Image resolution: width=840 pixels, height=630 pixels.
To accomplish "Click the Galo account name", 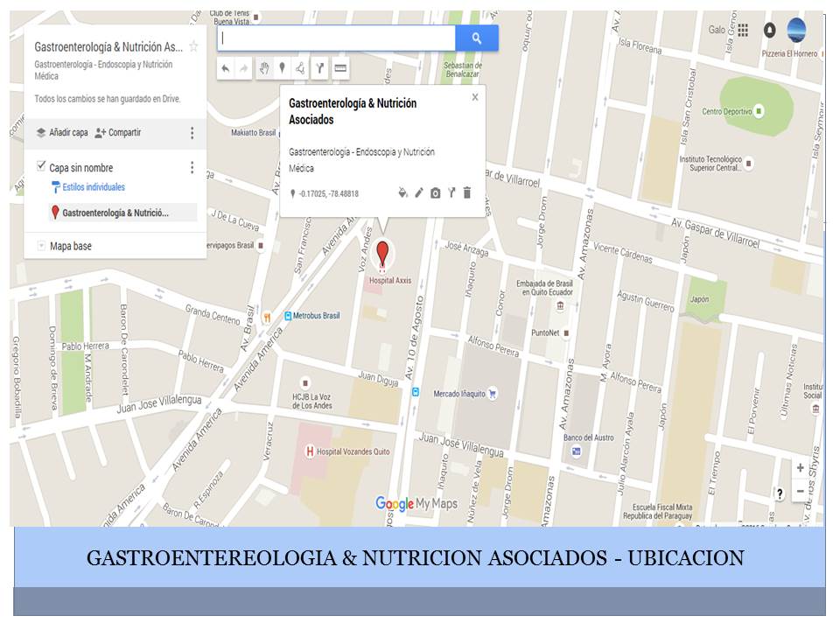I will click(717, 30).
